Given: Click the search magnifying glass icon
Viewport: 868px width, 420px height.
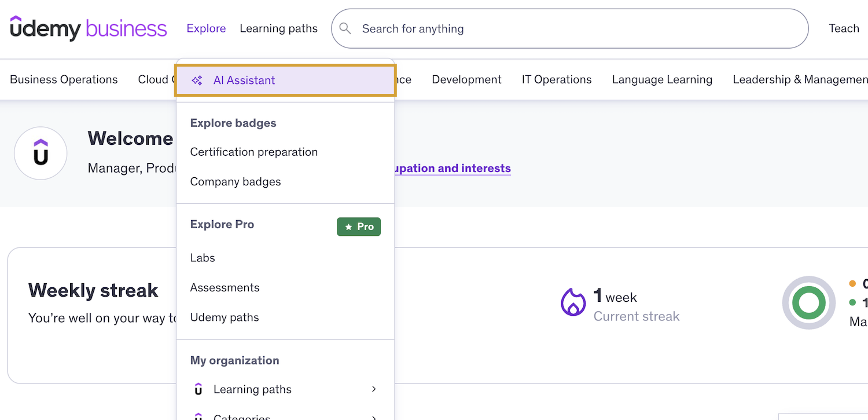Looking at the screenshot, I should pyautogui.click(x=345, y=28).
